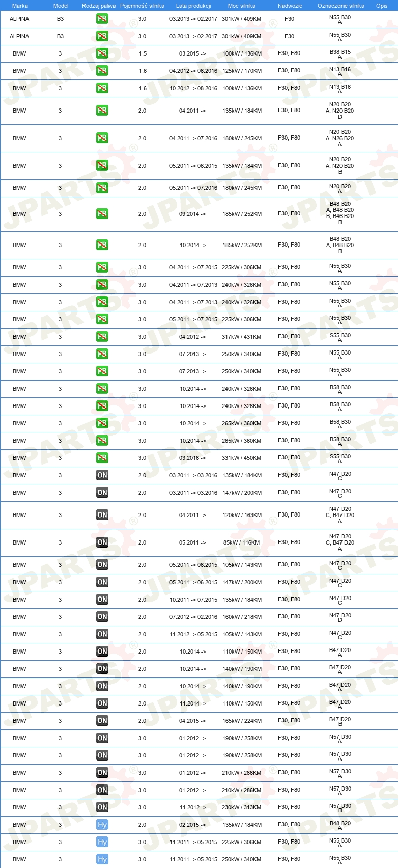Click the 11.2012 -> 05.2015 date cell

(193, 634)
